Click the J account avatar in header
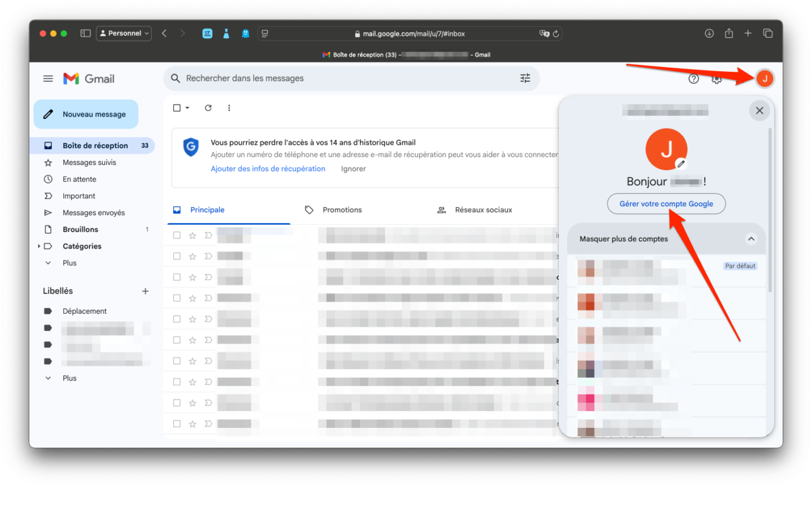Viewport: 812px width, 508px height. [764, 78]
